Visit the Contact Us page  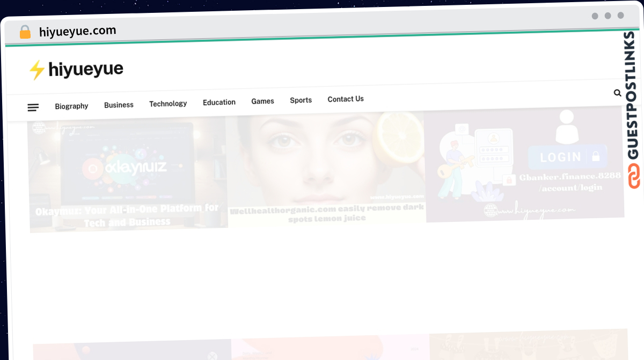click(x=346, y=99)
